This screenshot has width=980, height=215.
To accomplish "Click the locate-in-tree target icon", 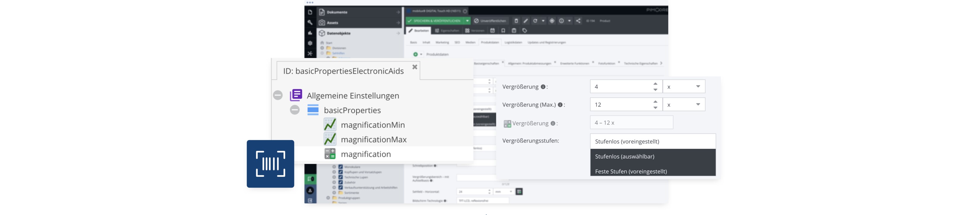I will point(552,21).
